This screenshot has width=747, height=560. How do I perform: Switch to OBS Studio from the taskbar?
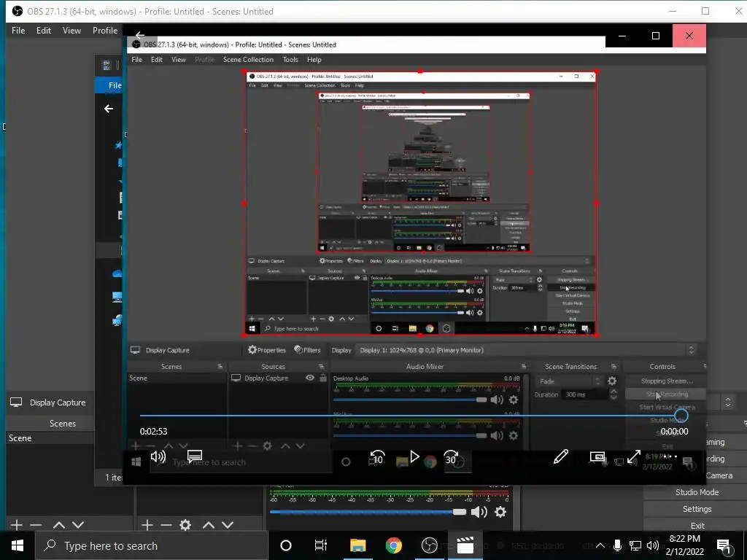429,545
